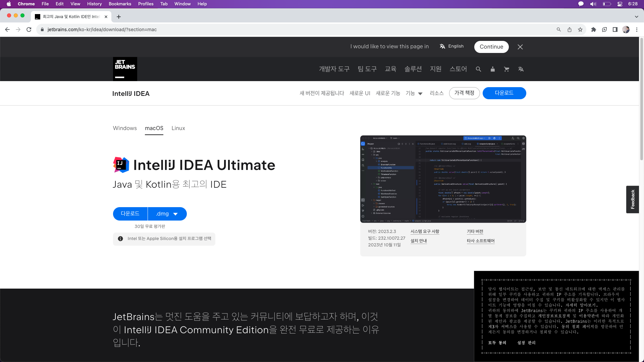This screenshot has height=362, width=644.
Task: Open 솔루션 menu
Action: click(x=413, y=69)
